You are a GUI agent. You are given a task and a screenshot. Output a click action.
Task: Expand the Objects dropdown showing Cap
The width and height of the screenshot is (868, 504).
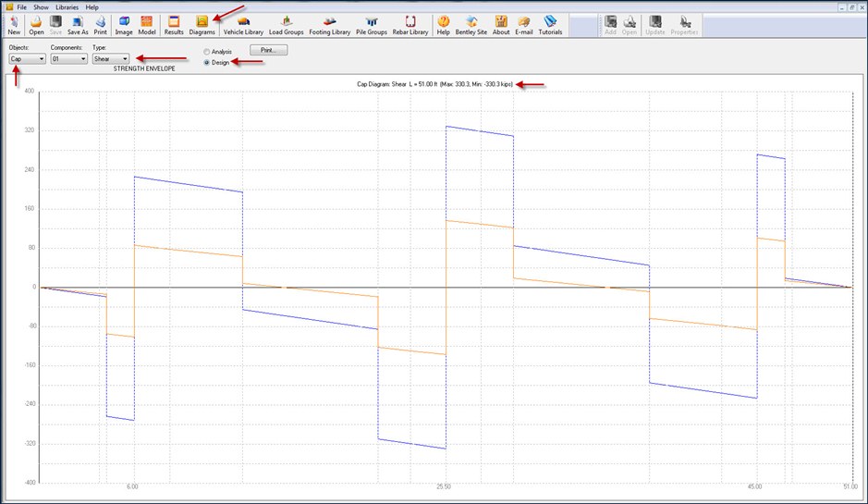click(x=27, y=58)
